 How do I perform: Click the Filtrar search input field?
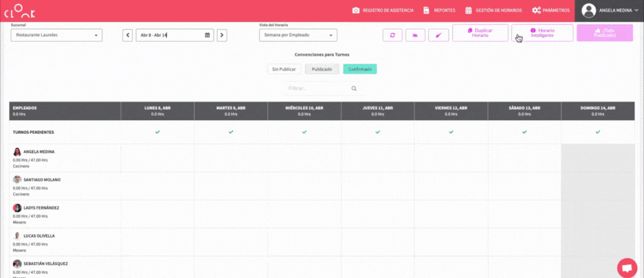click(316, 89)
